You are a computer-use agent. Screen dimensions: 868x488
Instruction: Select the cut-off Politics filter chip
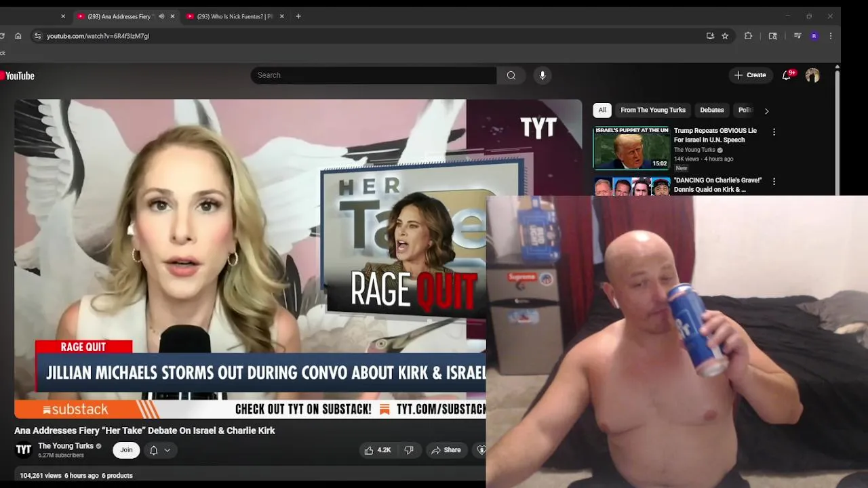[x=745, y=110]
